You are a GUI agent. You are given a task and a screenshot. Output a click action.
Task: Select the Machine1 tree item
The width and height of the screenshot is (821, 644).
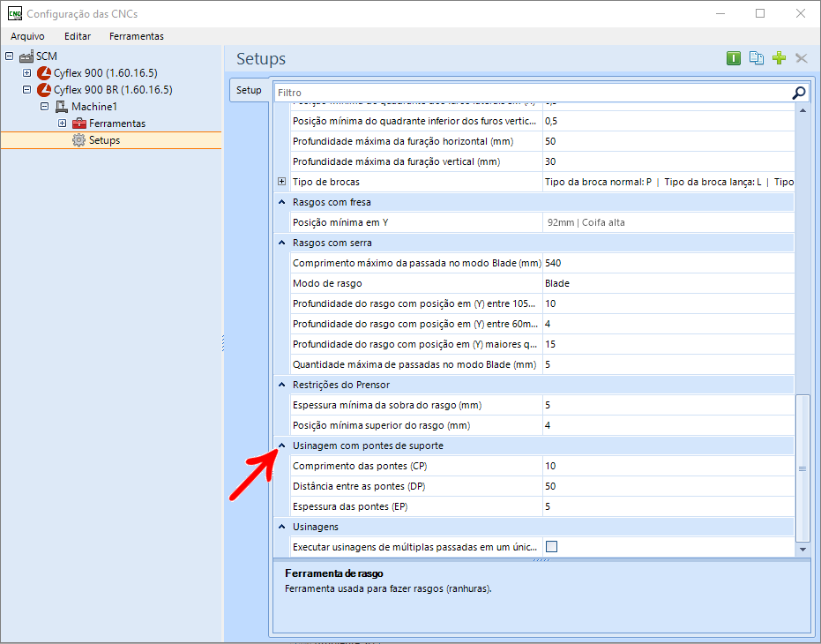click(x=94, y=107)
